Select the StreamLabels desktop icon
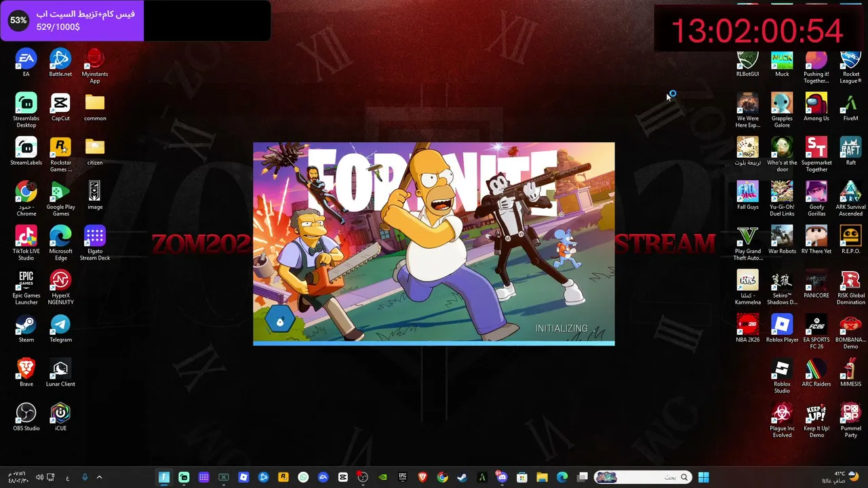Viewport: 868px width, 488px height. (26, 151)
